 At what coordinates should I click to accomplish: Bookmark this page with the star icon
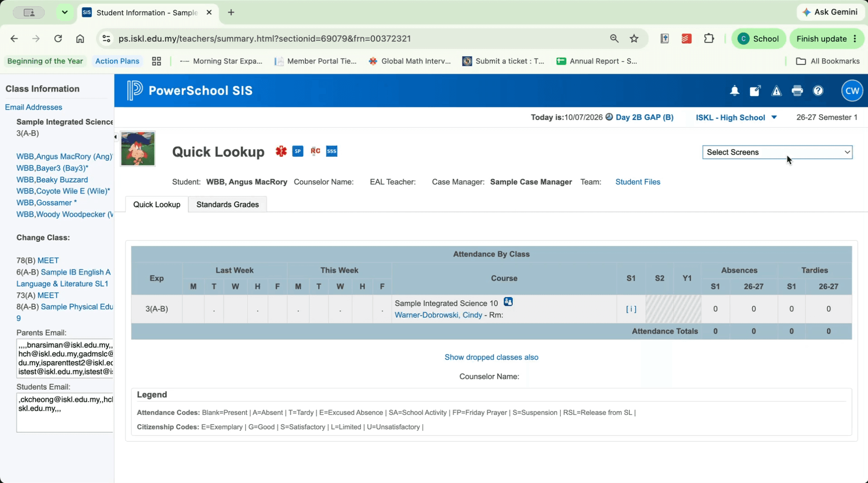[x=634, y=39]
